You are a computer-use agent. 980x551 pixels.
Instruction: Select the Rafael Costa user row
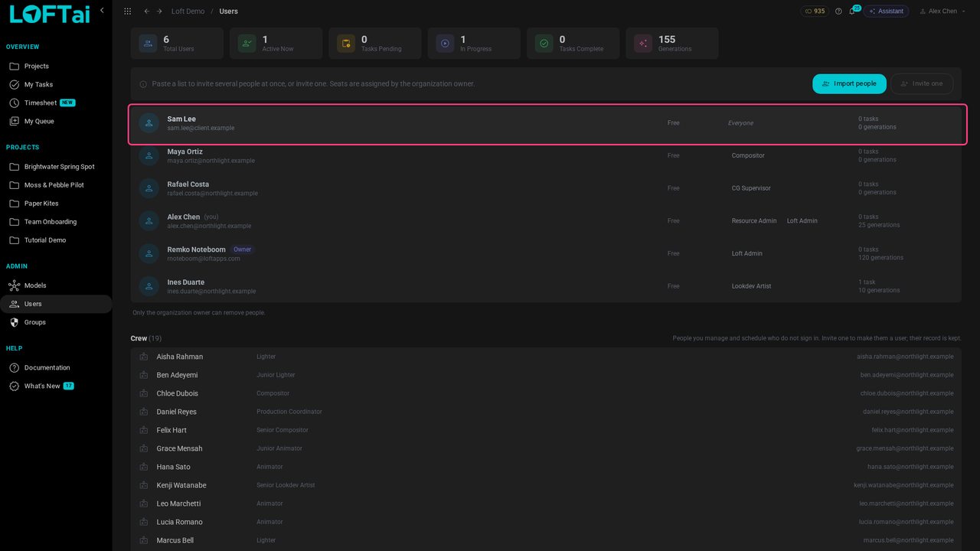546,188
